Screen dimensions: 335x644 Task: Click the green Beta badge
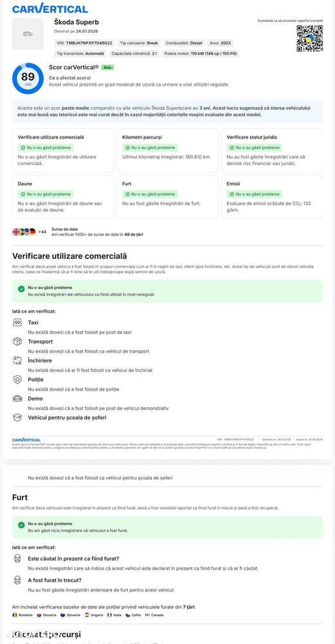107,67
